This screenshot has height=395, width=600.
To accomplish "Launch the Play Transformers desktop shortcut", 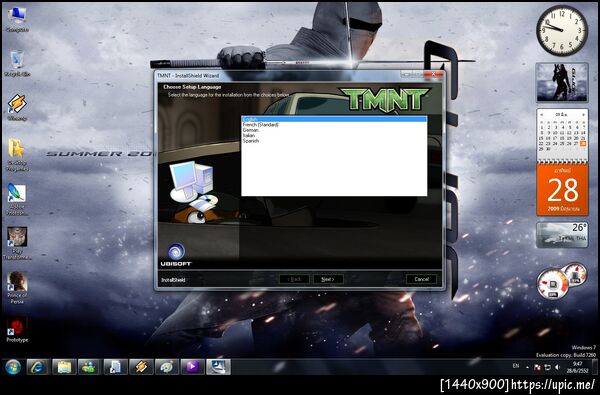I will click(17, 243).
